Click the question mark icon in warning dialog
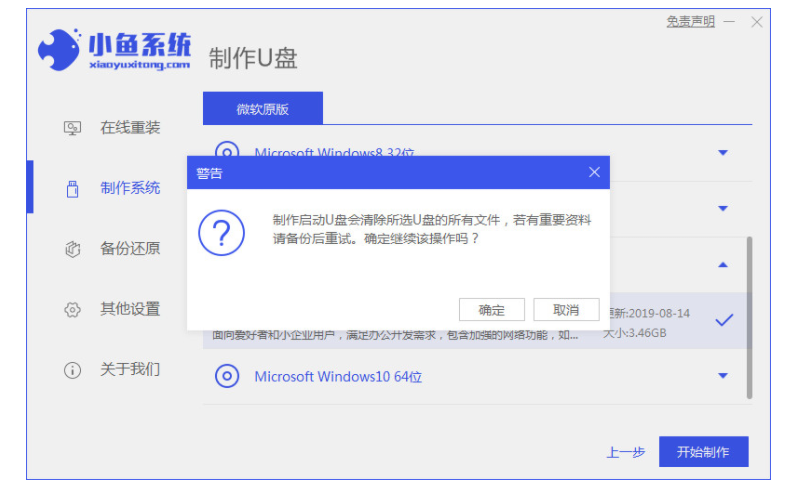The image size is (787, 503). point(221,233)
